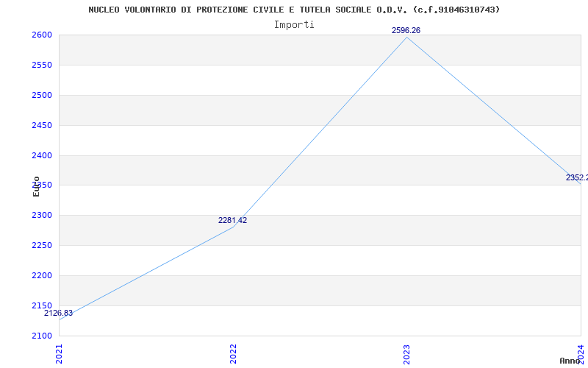This screenshot has height=368, width=588.
Task: Select the 2024 x-axis label
Action: [581, 352]
